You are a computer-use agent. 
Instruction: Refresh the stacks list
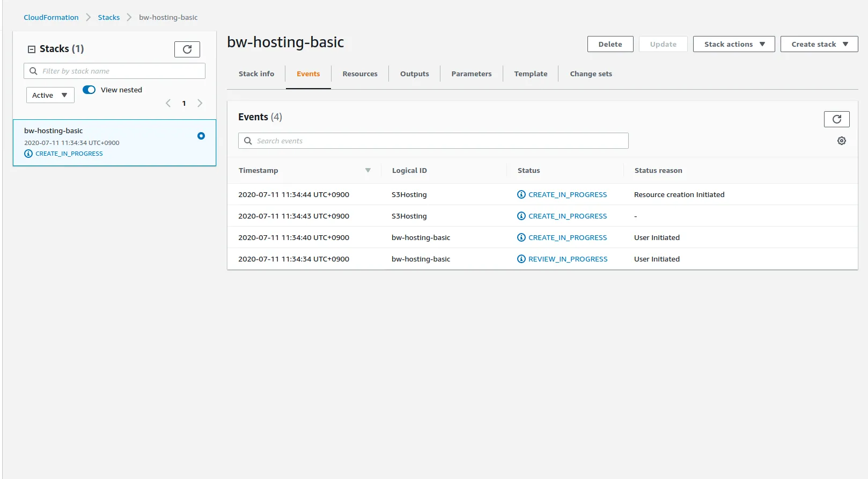[187, 49]
